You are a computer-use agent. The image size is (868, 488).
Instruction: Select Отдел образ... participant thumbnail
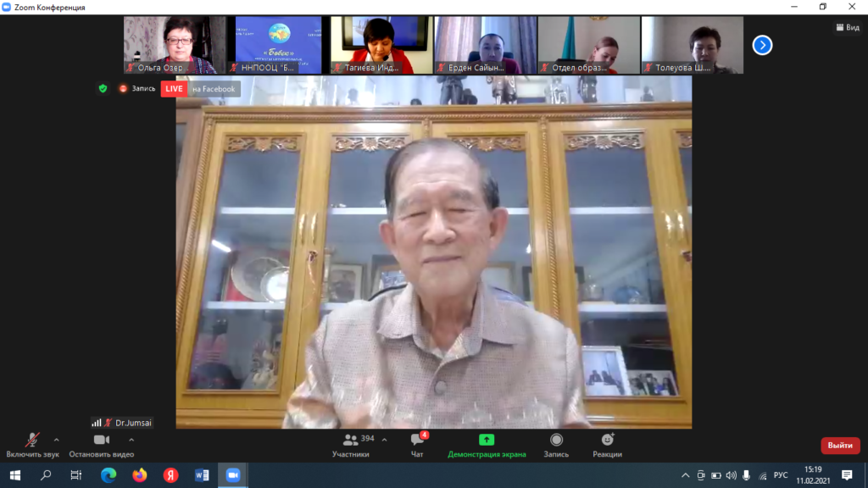(589, 45)
